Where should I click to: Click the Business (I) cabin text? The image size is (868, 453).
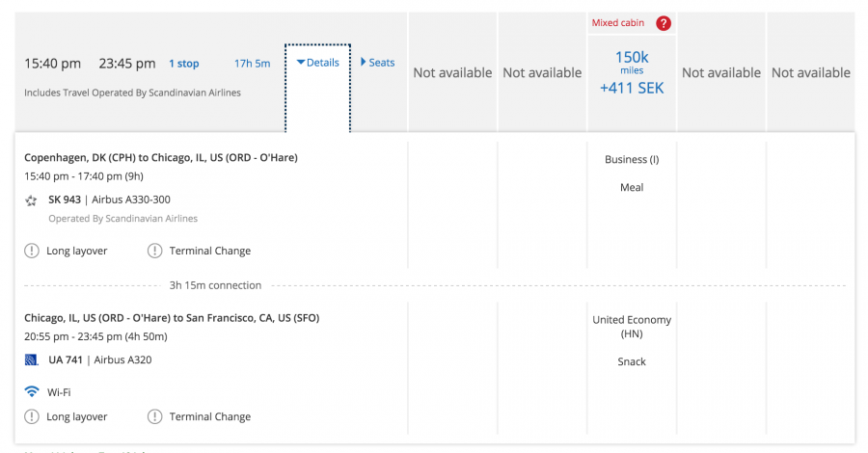click(x=632, y=160)
